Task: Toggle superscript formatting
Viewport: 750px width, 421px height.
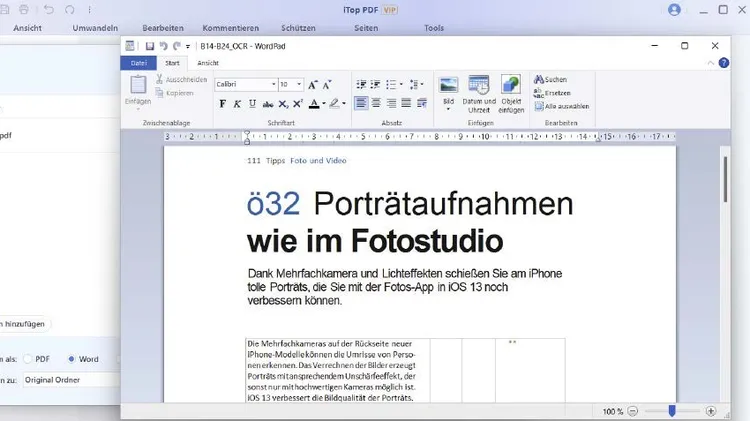Action: click(x=298, y=103)
